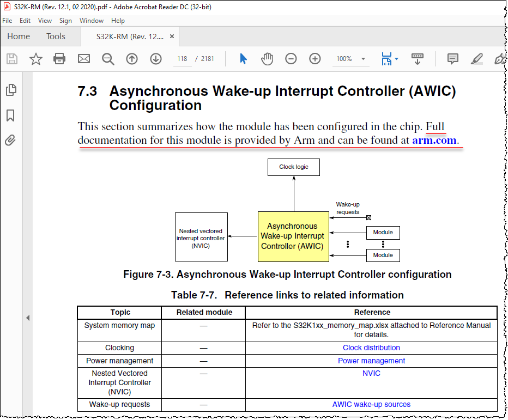Click the Topic column header
This screenshot has width=508, height=420.
coord(120,313)
